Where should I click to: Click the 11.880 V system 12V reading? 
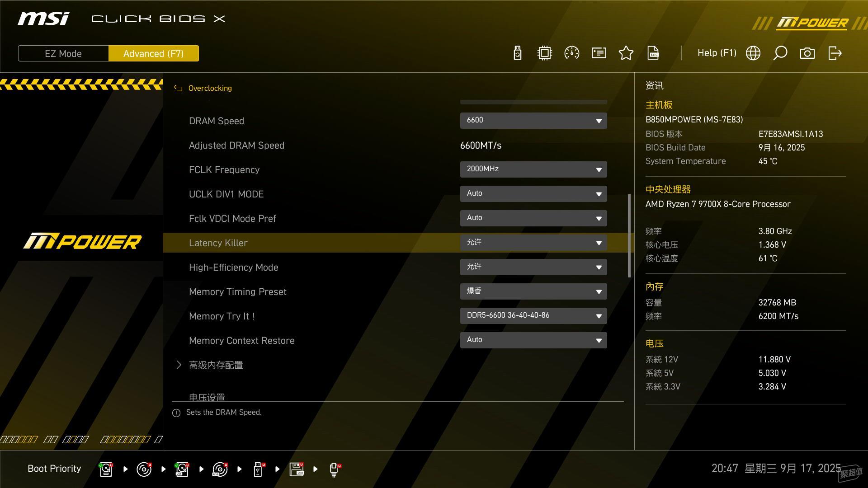(x=774, y=360)
